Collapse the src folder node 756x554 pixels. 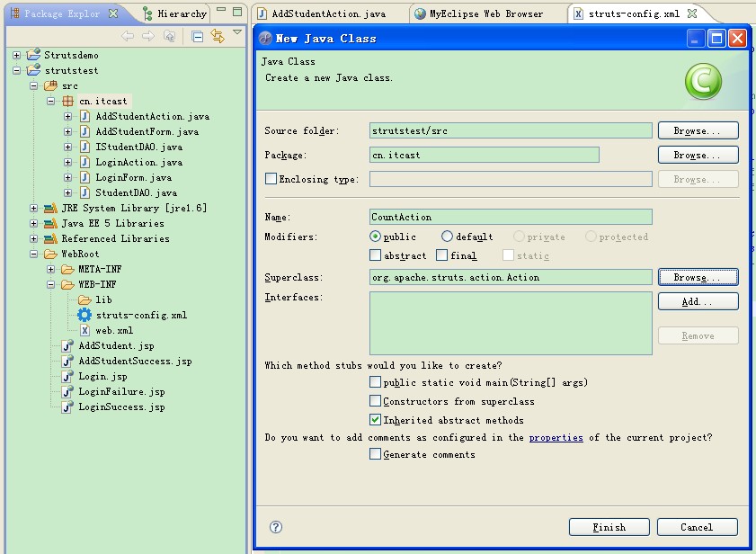[x=34, y=86]
